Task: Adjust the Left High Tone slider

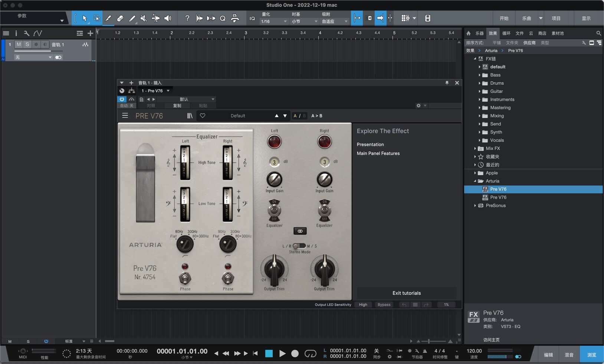Action: click(185, 163)
